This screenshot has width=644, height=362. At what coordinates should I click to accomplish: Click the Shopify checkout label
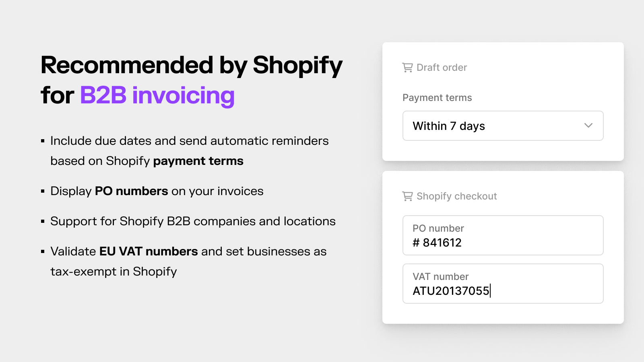tap(456, 196)
